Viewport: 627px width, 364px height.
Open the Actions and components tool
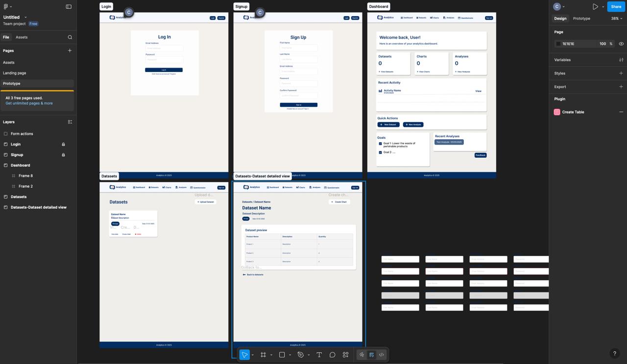click(x=345, y=355)
